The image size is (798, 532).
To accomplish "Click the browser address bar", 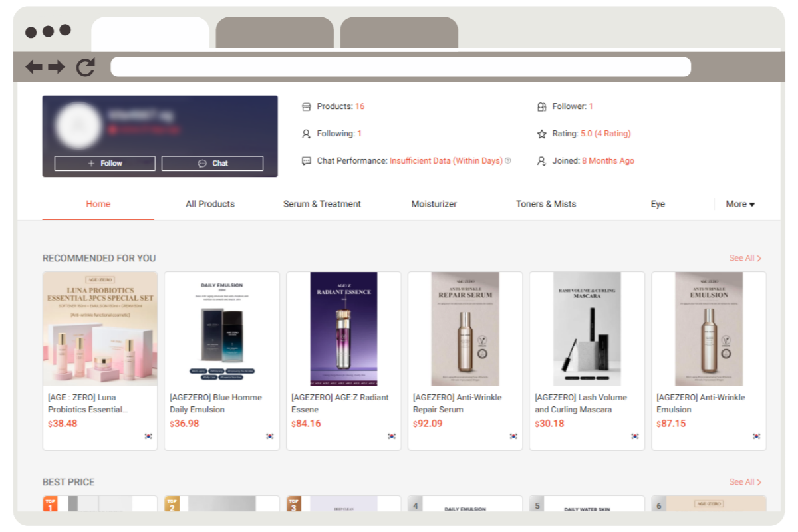I will (400, 66).
